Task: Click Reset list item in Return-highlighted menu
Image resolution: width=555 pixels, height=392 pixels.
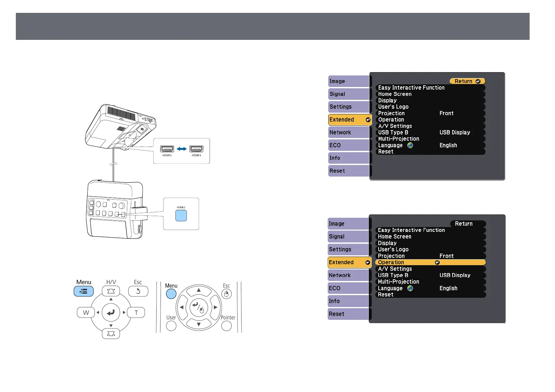Action: point(430,152)
